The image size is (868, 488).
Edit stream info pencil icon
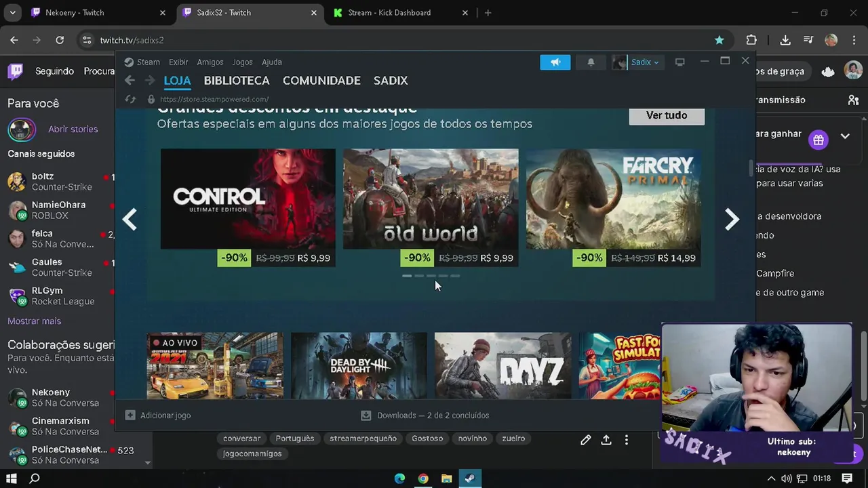586,440
